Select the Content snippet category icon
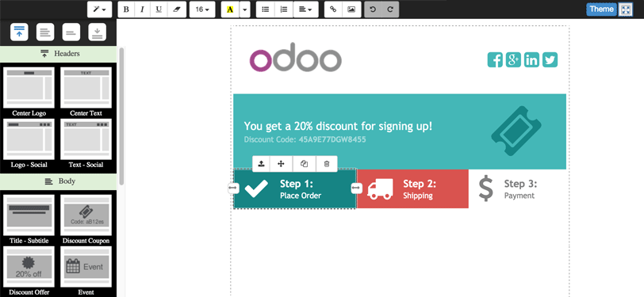This screenshot has width=644, height=297. 71,32
